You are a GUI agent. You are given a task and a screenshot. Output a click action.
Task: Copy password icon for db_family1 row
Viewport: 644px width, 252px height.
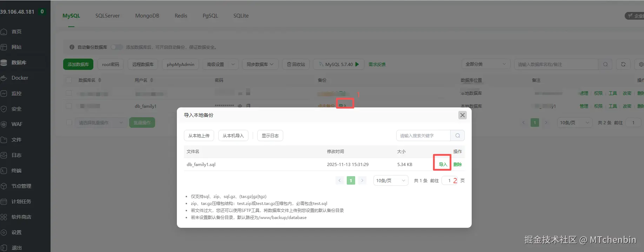coord(248,106)
